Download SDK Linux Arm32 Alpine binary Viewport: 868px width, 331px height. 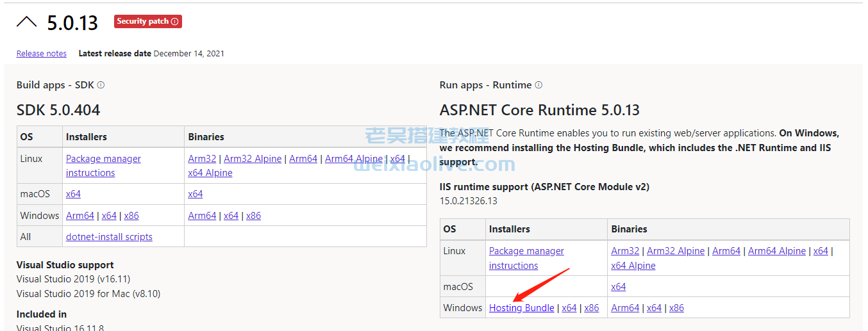[x=253, y=159]
